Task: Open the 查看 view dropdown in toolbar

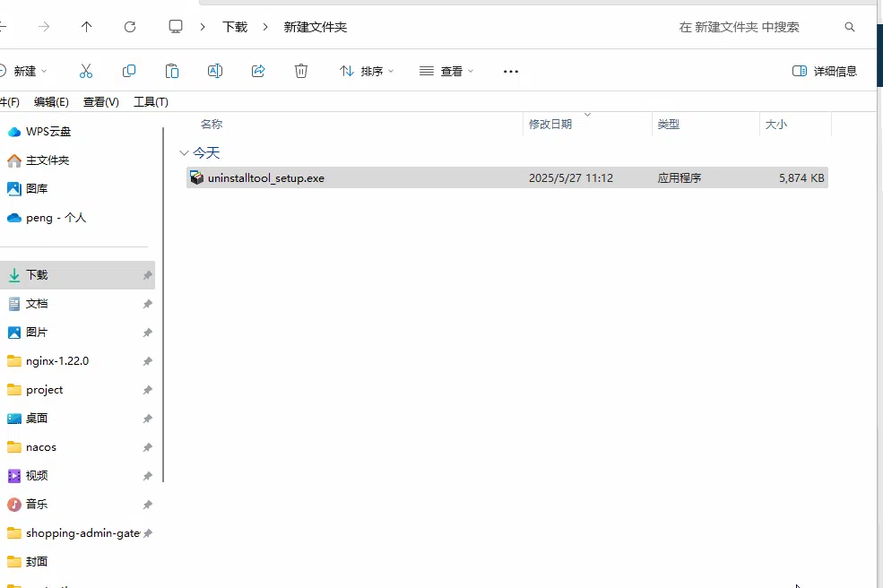Action: pyautogui.click(x=446, y=71)
